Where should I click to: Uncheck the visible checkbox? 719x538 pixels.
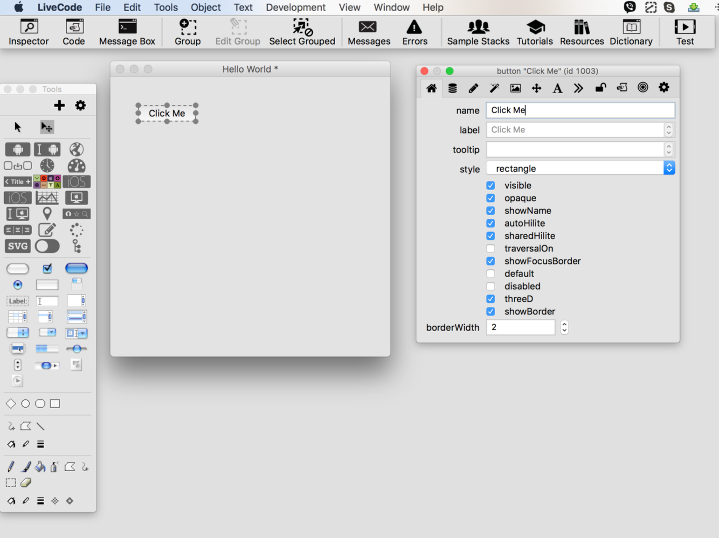click(491, 185)
